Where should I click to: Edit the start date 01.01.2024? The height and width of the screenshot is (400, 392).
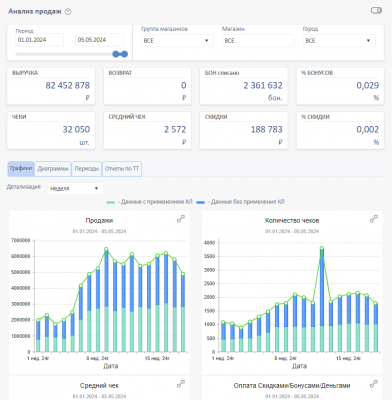[x=39, y=40]
